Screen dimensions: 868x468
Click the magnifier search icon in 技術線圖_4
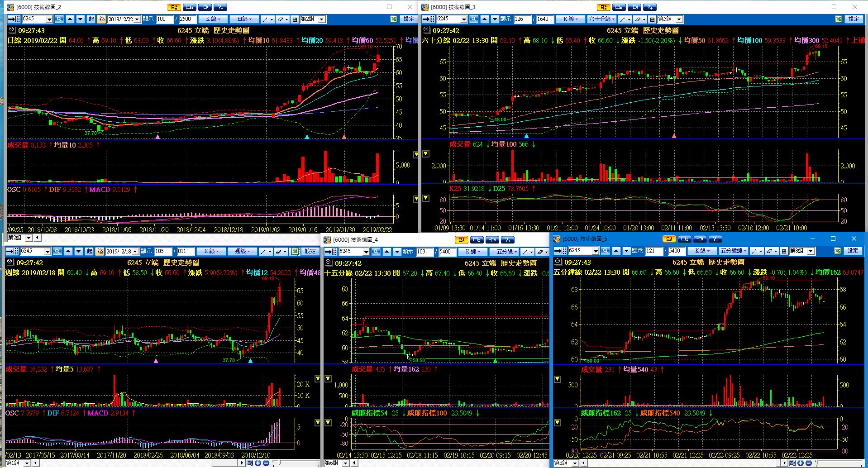click(x=377, y=252)
